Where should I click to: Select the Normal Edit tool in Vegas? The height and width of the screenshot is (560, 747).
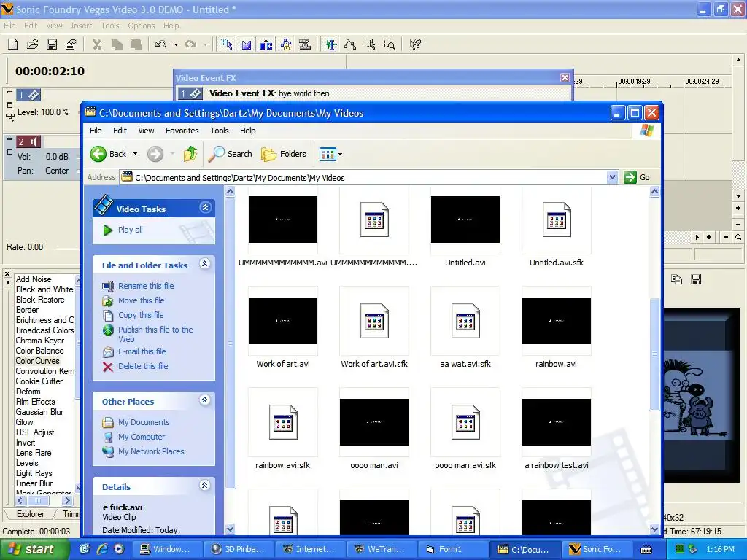point(330,44)
